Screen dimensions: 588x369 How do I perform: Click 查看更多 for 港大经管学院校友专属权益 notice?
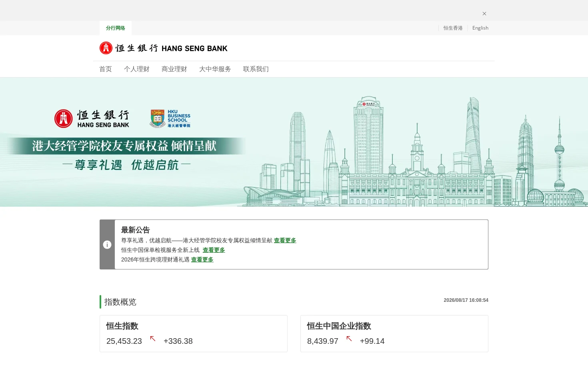coord(285,240)
